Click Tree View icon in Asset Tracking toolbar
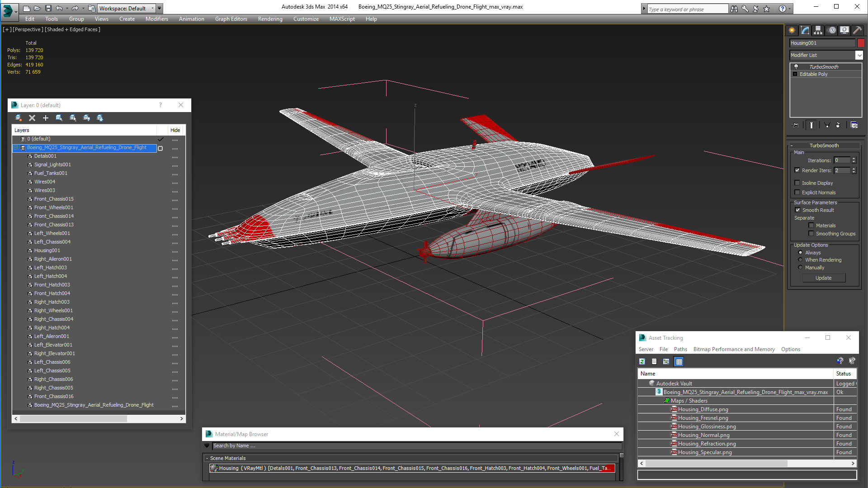The width and height of the screenshot is (868, 488). [x=666, y=361]
